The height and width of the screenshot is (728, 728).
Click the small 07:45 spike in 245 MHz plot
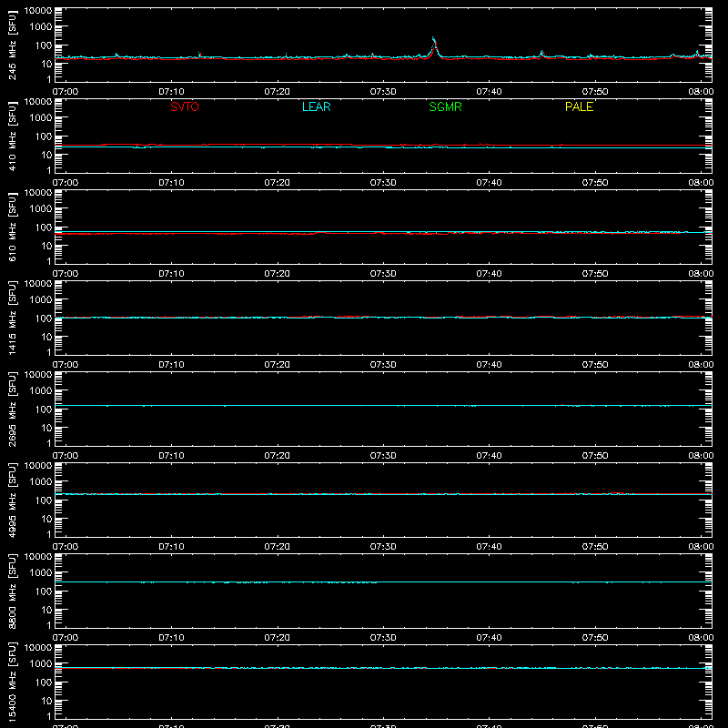(541, 53)
